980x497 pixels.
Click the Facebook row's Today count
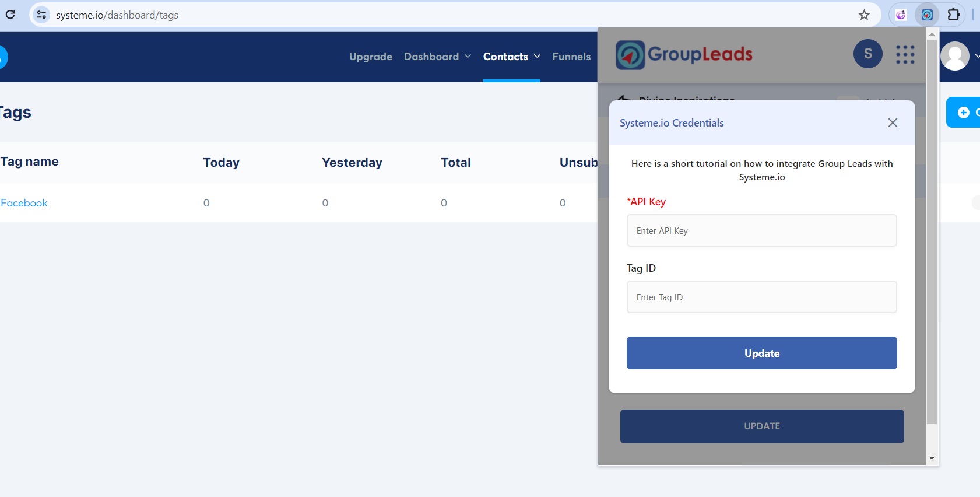click(x=206, y=203)
